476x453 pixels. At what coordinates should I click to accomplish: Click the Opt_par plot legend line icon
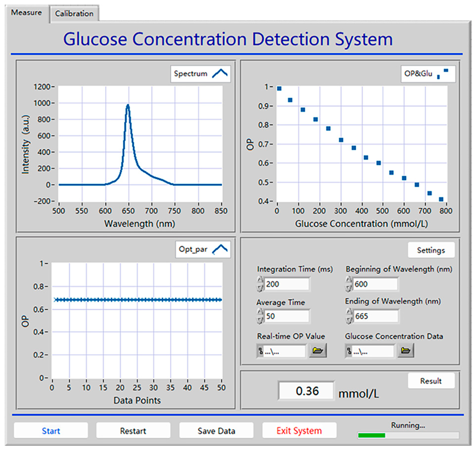[220, 249]
